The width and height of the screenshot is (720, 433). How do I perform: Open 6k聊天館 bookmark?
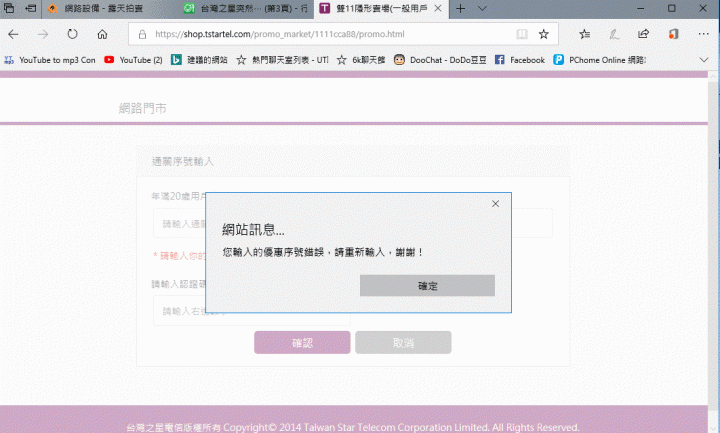pos(361,60)
